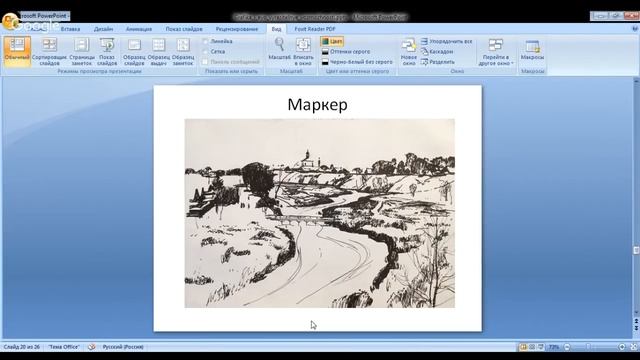Click the Help icon on ribbon right
Viewport: 640px width, 360px height.
coord(635,29)
